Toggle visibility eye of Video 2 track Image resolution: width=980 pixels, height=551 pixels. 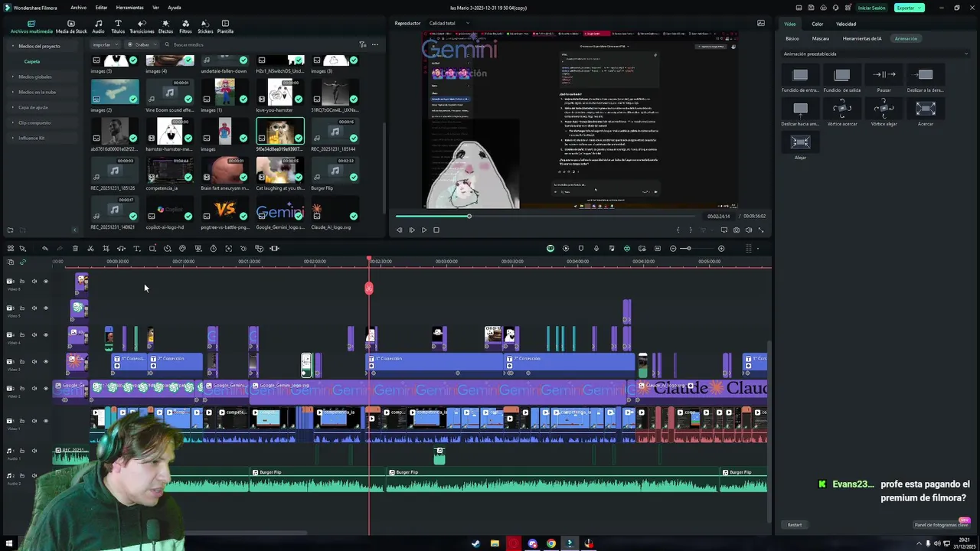click(45, 389)
